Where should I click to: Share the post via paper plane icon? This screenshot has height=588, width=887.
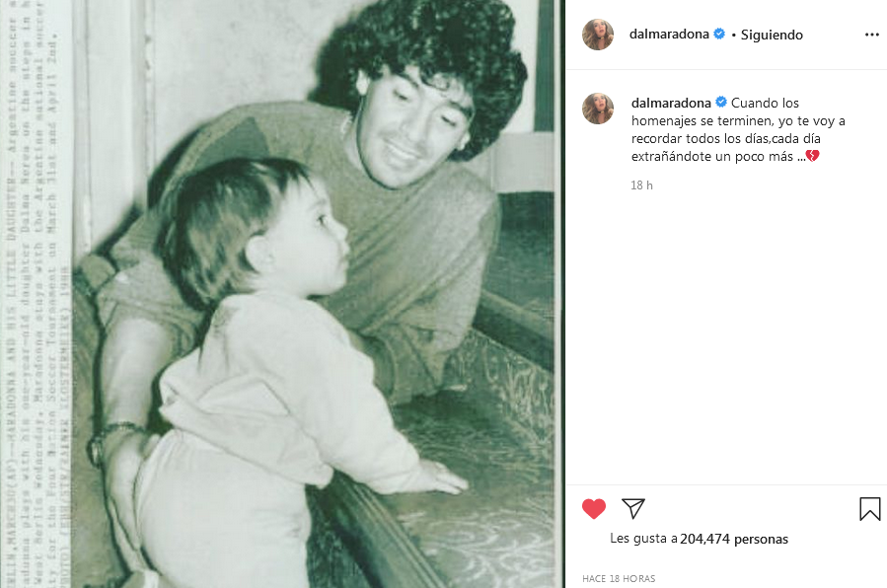point(633,508)
